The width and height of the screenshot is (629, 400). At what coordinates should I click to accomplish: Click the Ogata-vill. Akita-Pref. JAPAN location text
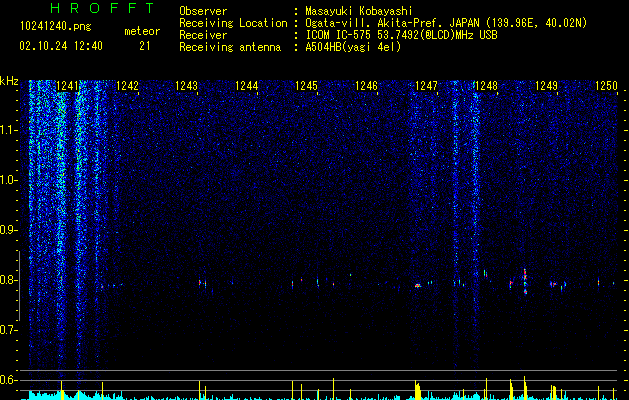point(446,23)
